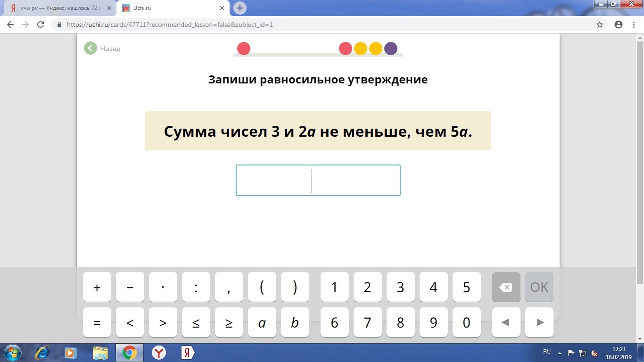
Task: Click the page reload icon
Action: tap(40, 24)
